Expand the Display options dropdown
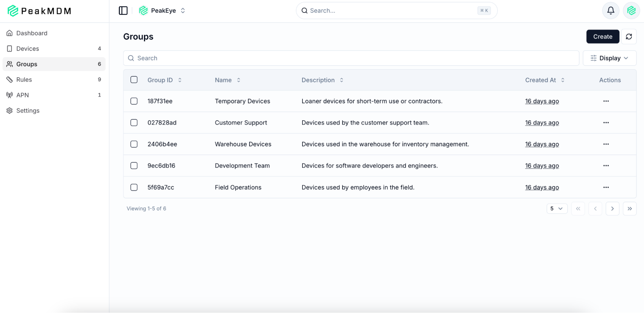The height and width of the screenshot is (313, 644). [x=609, y=58]
